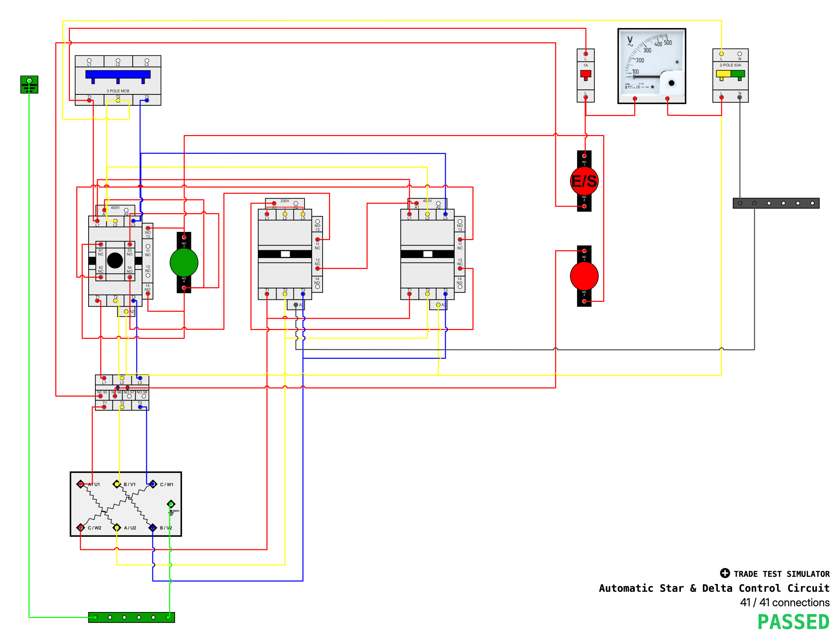Click the plus icon beside Trade Test Simulator

pos(724,573)
